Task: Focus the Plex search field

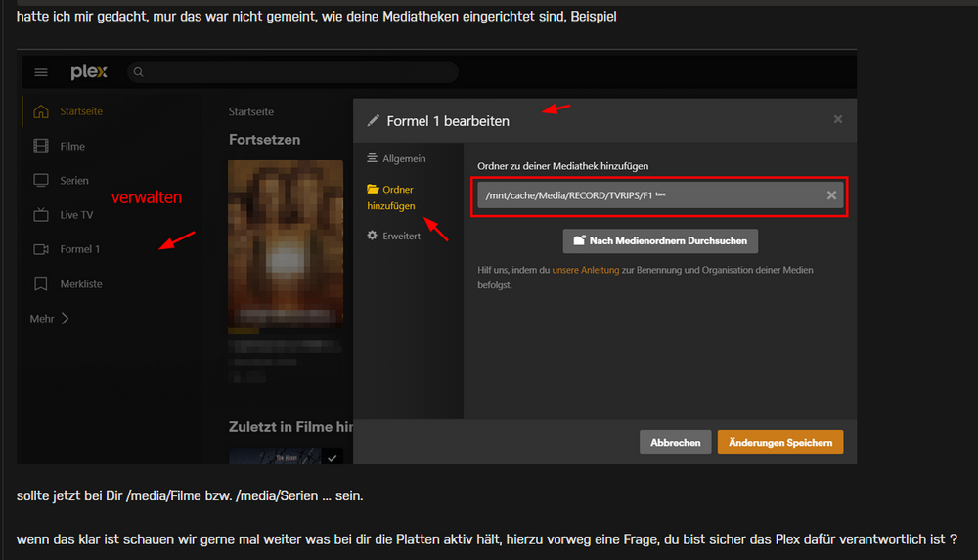Action: pos(293,72)
